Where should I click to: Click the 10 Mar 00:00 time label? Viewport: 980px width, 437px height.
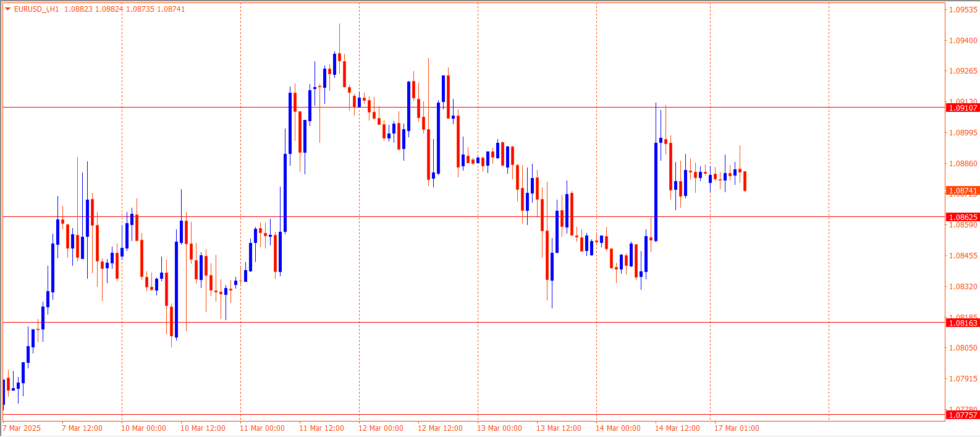[143, 428]
